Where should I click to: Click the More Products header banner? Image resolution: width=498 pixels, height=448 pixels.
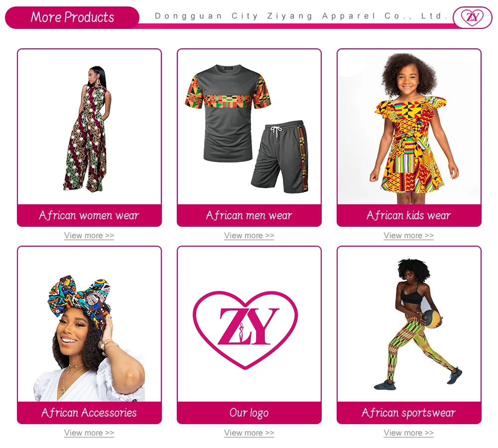[x=72, y=17]
